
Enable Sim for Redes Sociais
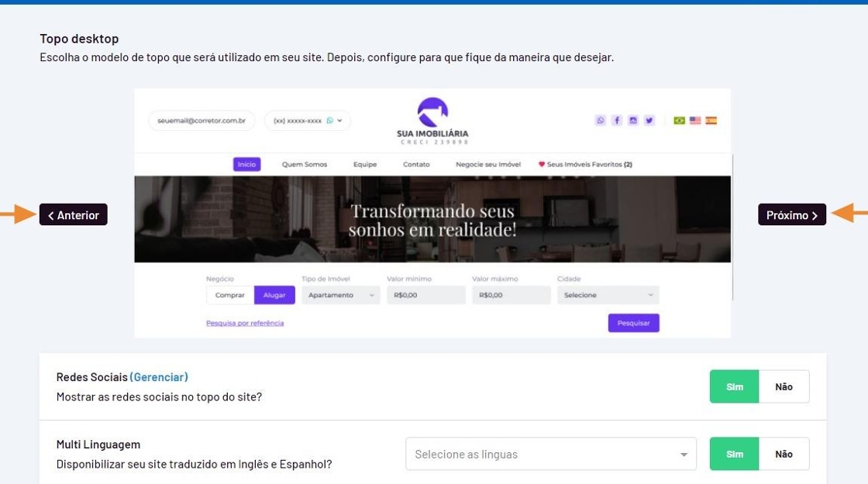pos(735,386)
